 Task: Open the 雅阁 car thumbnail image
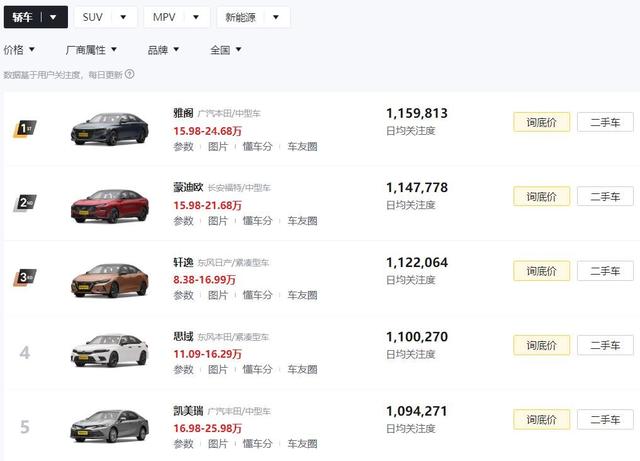(x=109, y=129)
